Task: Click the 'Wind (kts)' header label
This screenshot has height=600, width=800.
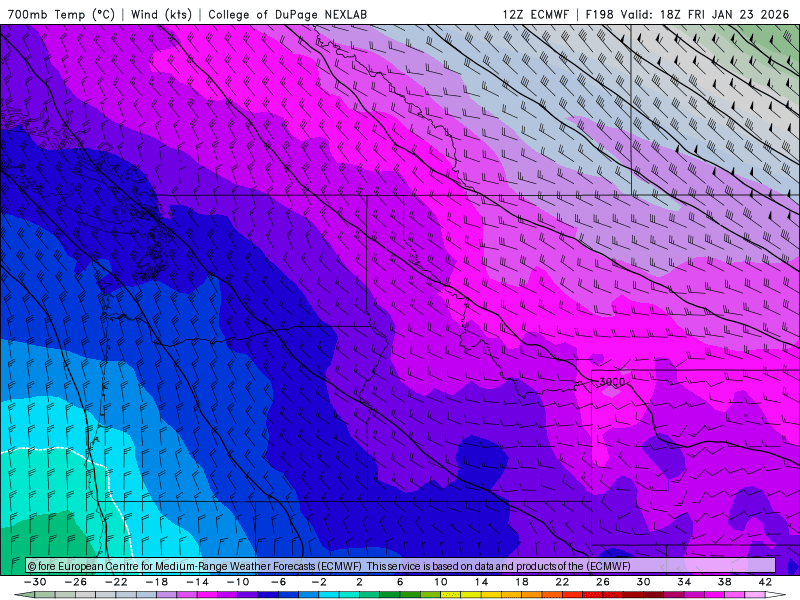Action: pos(161,14)
